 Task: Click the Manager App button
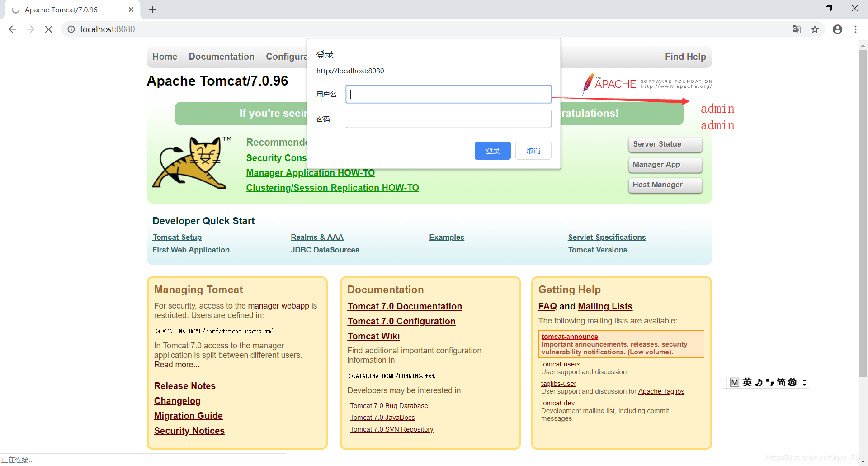tap(665, 165)
